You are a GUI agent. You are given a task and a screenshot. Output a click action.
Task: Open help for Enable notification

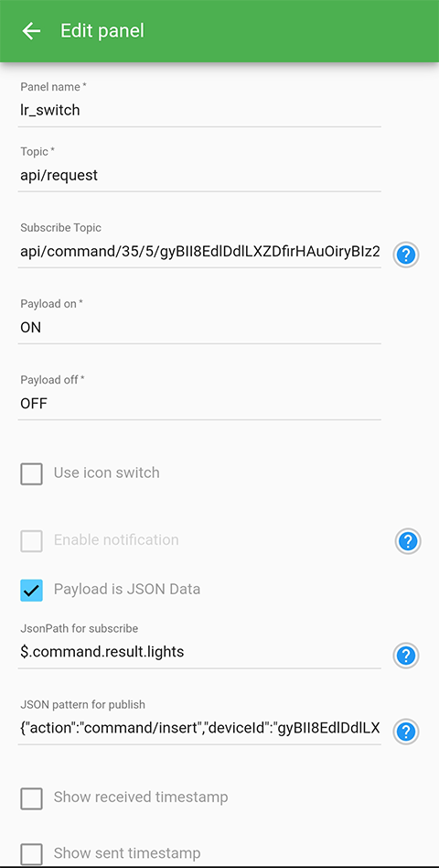pos(408,541)
